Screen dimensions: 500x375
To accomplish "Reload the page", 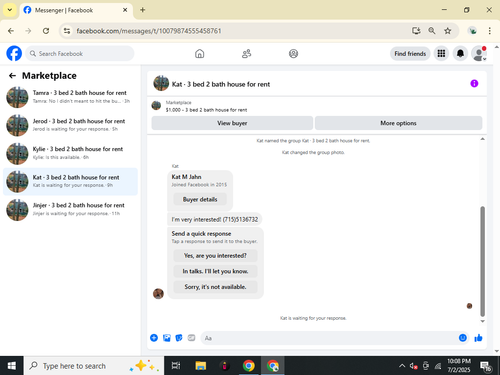I will coord(46,31).
